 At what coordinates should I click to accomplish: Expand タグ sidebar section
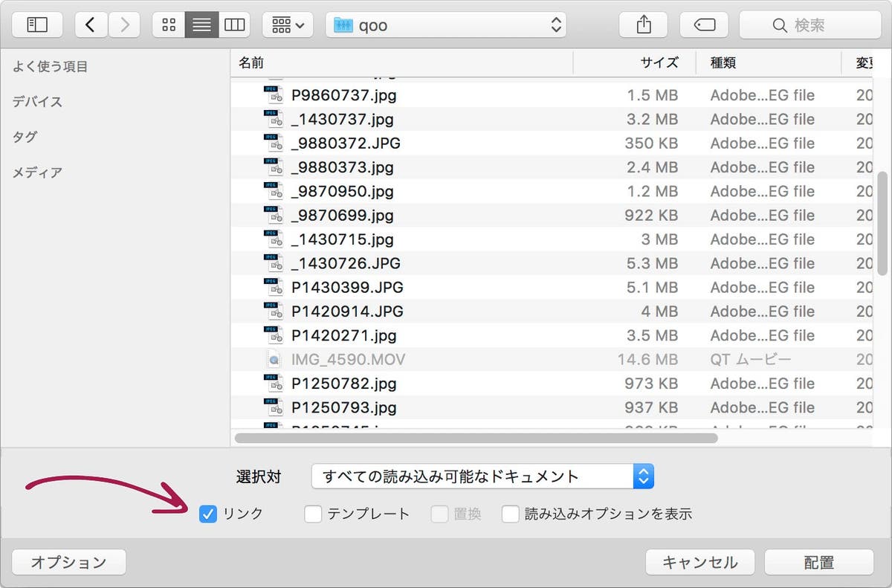(x=25, y=137)
